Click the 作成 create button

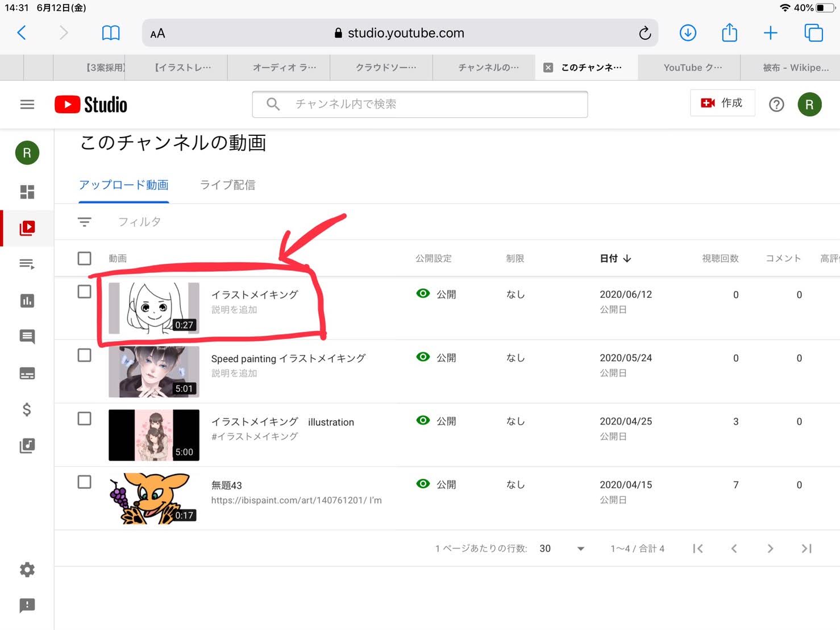pos(722,103)
